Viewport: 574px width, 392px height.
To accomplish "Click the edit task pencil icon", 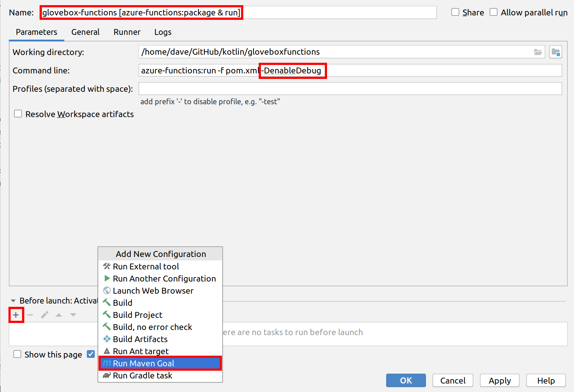I will (44, 315).
